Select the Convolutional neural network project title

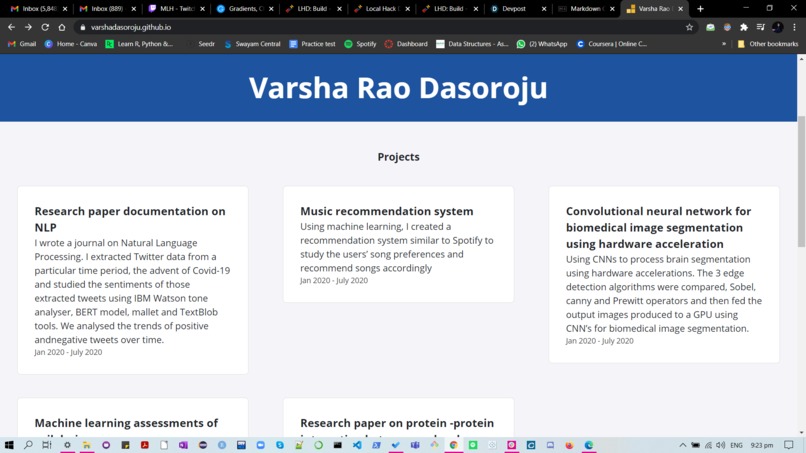658,227
